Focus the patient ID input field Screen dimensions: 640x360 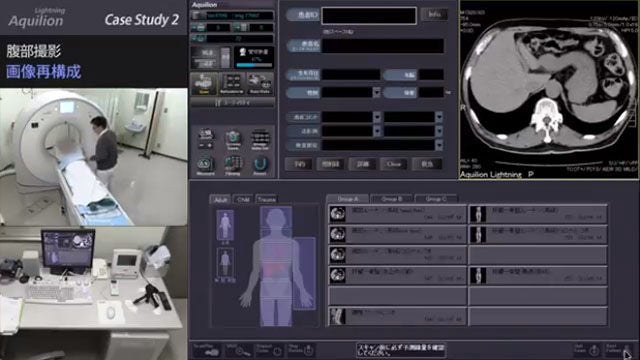point(369,16)
